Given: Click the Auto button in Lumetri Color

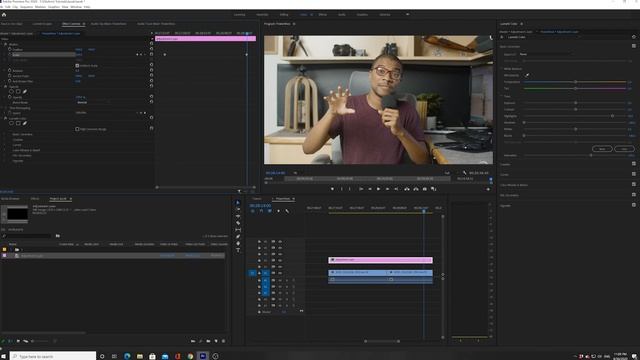Looking at the screenshot, I should 624,149.
